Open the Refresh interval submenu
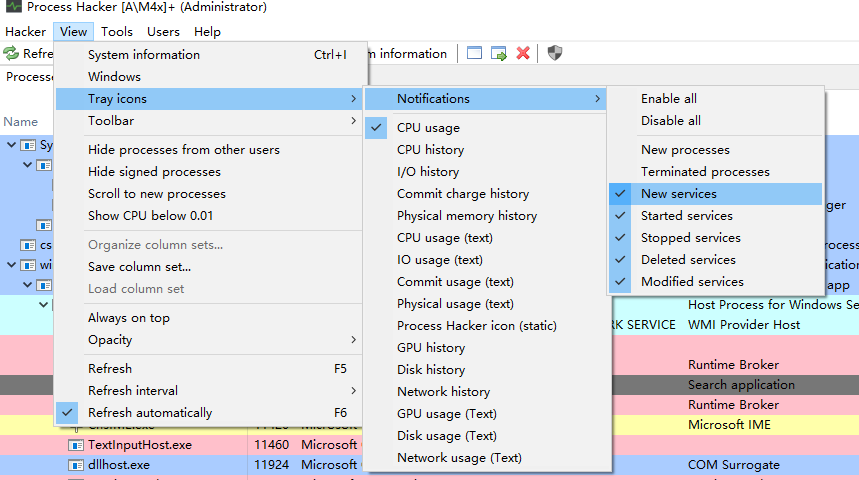The height and width of the screenshot is (480, 859). (x=209, y=391)
